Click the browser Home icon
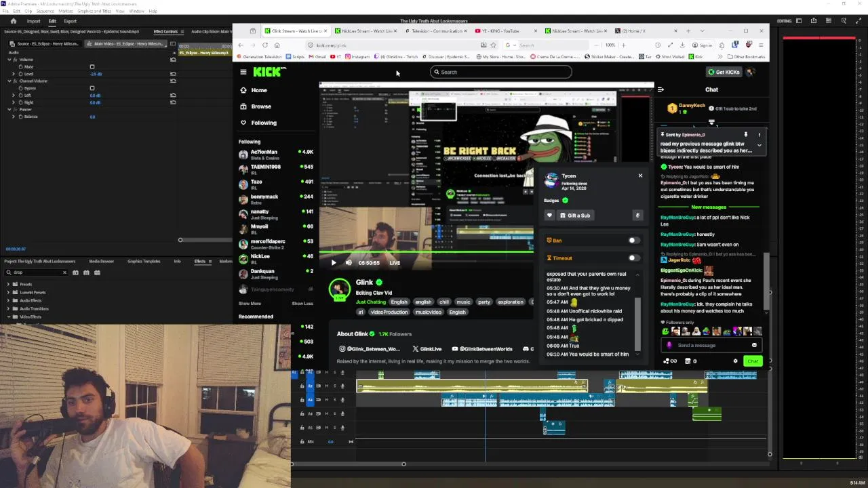The width and height of the screenshot is (868, 488). [x=277, y=45]
